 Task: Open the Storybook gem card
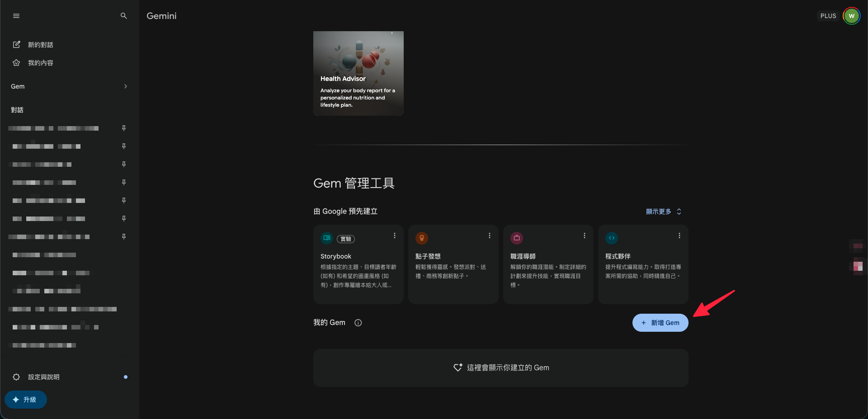click(x=359, y=264)
